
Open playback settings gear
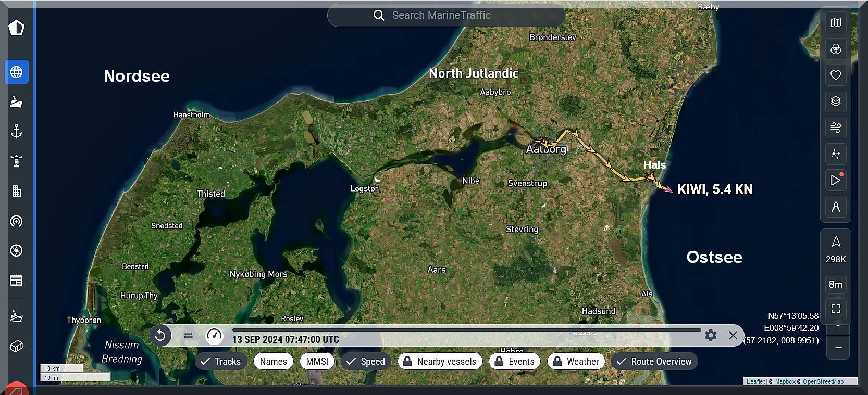tap(711, 335)
